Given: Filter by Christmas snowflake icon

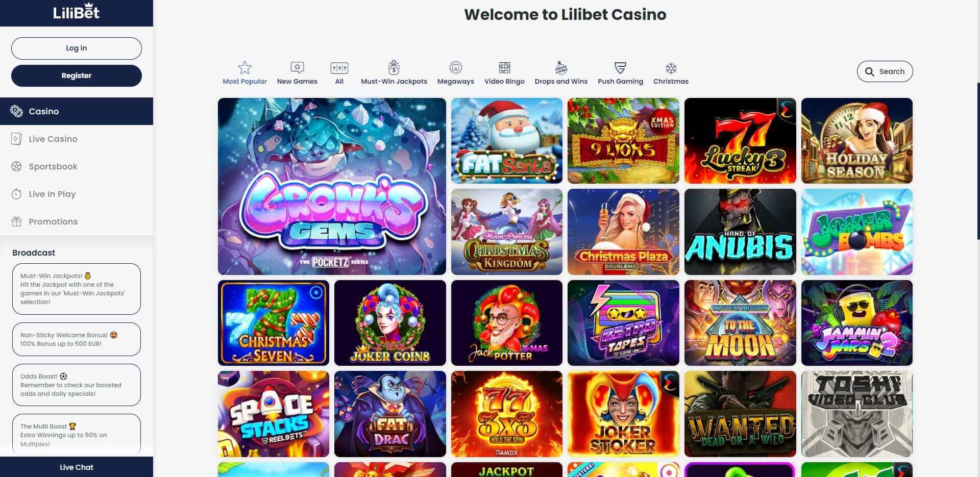Looking at the screenshot, I should point(671,68).
